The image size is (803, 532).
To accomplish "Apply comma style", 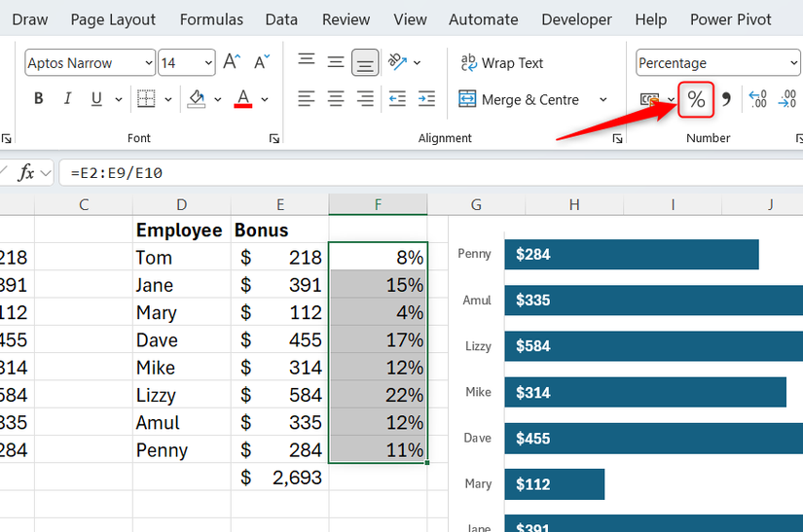I will (x=726, y=99).
